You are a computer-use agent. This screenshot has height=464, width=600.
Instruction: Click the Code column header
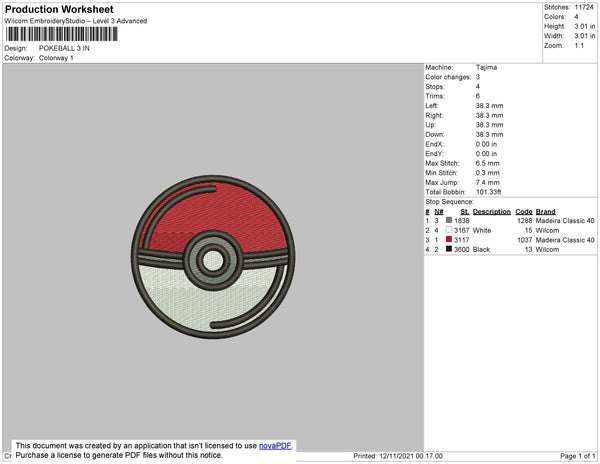(524, 211)
